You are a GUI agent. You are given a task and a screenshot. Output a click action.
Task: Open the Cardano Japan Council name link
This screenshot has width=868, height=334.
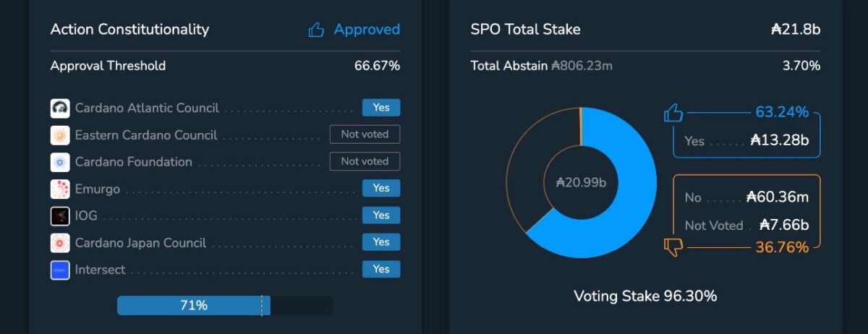[x=140, y=243]
